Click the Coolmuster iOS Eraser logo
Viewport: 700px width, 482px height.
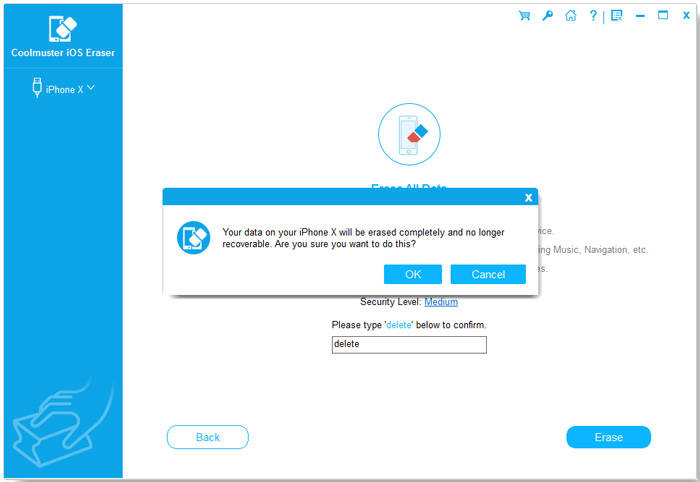click(x=63, y=29)
